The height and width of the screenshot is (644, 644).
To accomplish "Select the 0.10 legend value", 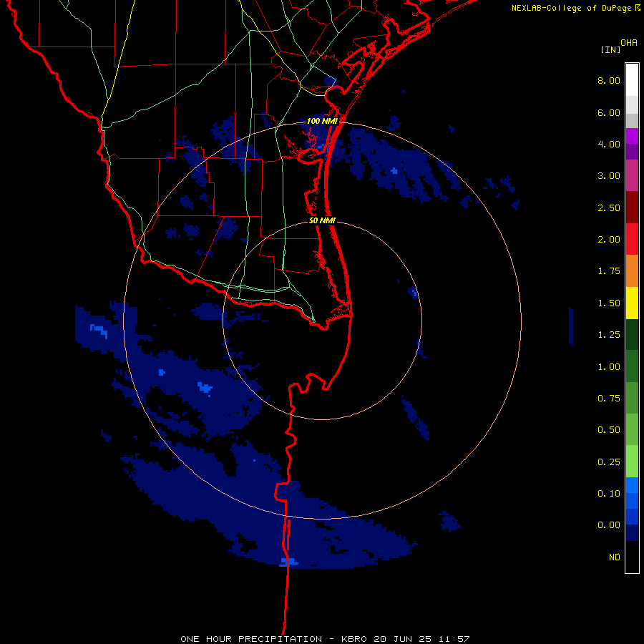I will click(609, 494).
